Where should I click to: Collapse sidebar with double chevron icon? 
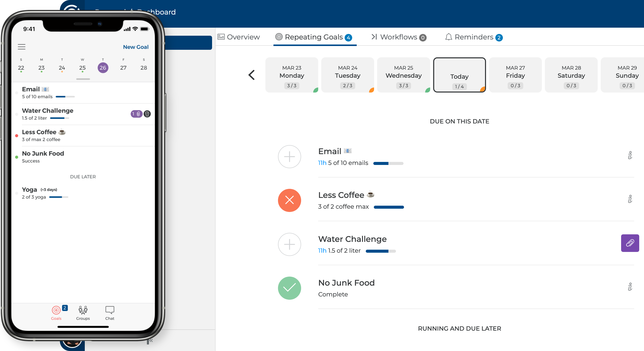[x=151, y=340]
